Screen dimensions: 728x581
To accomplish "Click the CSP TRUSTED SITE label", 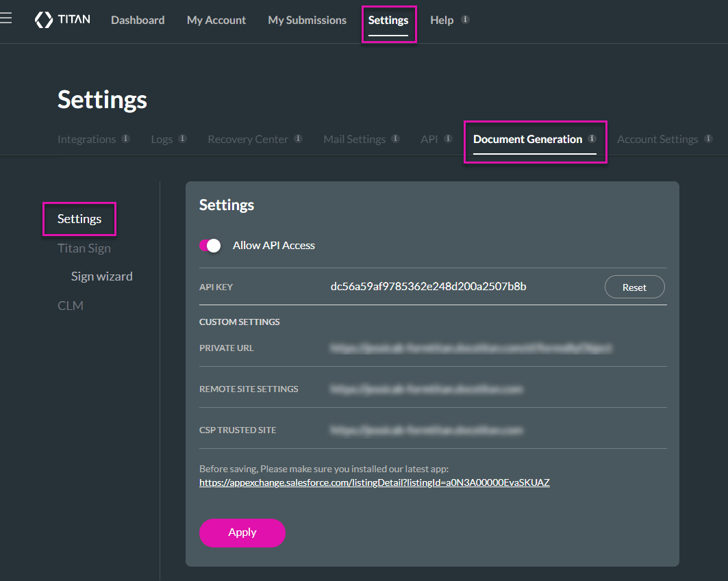I will pyautogui.click(x=238, y=430).
